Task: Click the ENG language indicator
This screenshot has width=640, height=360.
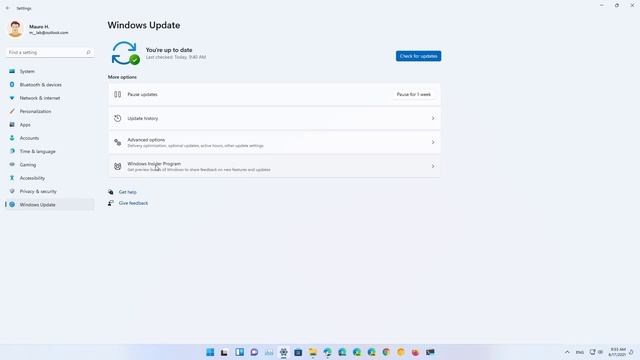Action: pyautogui.click(x=580, y=352)
